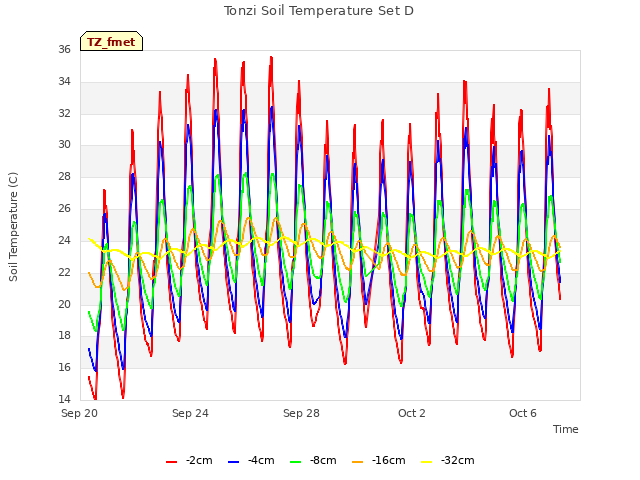
Task: Click the yellow -32cm legend color marker
Action: click(x=426, y=462)
